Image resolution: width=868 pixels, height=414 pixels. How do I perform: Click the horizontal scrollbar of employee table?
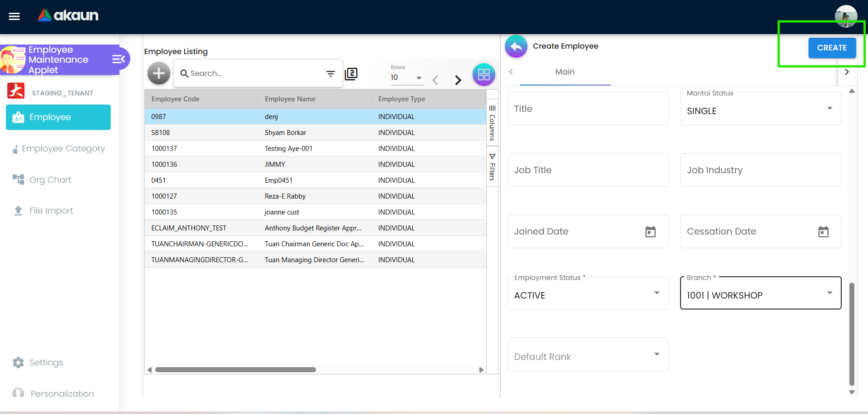pyautogui.click(x=235, y=370)
